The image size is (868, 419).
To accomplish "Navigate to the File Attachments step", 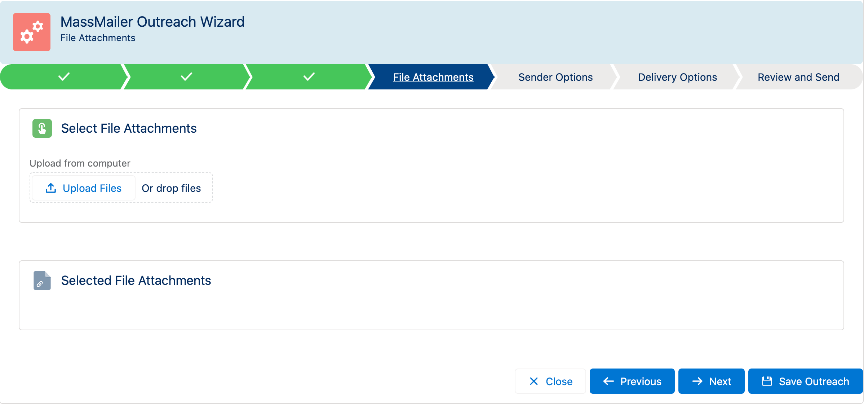I will click(433, 78).
